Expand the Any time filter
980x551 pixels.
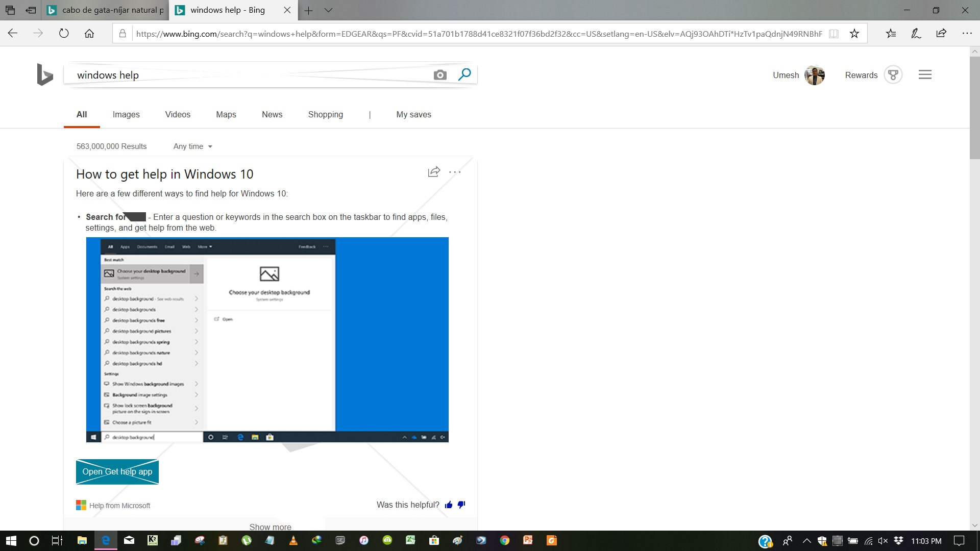192,146
